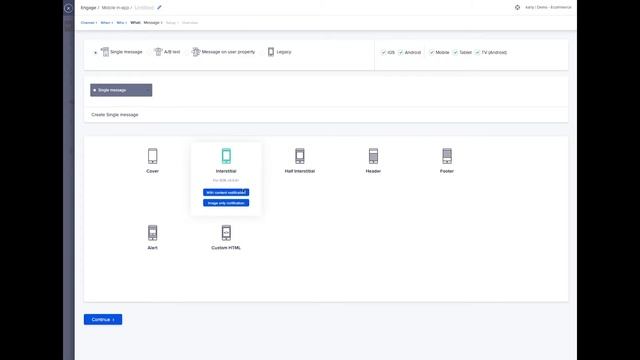Click the Image only notification button
The height and width of the screenshot is (360, 640).
(x=226, y=203)
